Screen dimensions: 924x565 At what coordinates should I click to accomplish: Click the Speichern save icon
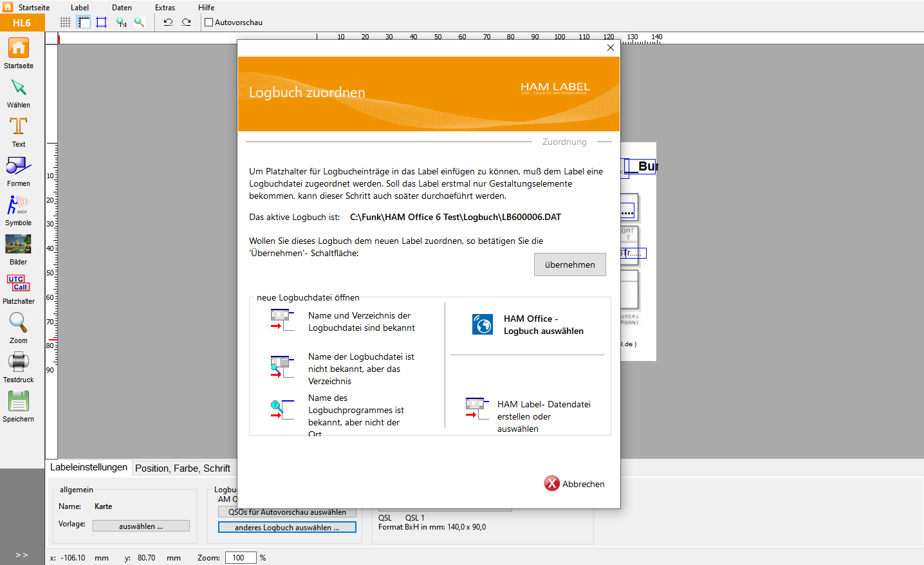(19, 401)
